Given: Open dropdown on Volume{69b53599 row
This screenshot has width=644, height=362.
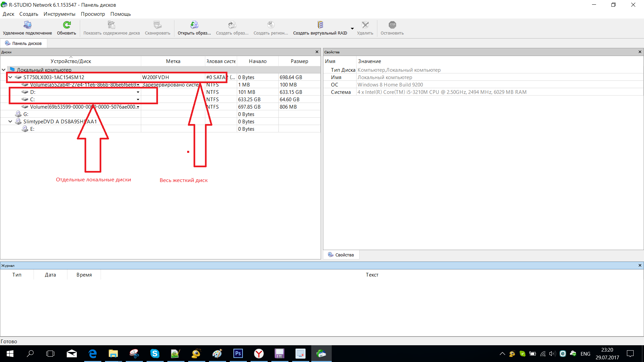Looking at the screenshot, I should point(138,107).
